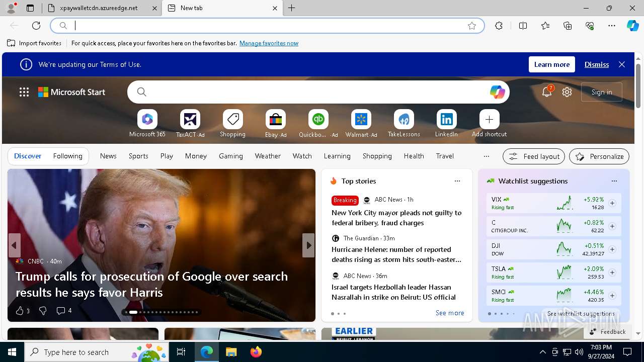Click the Sign in button

coord(602,92)
